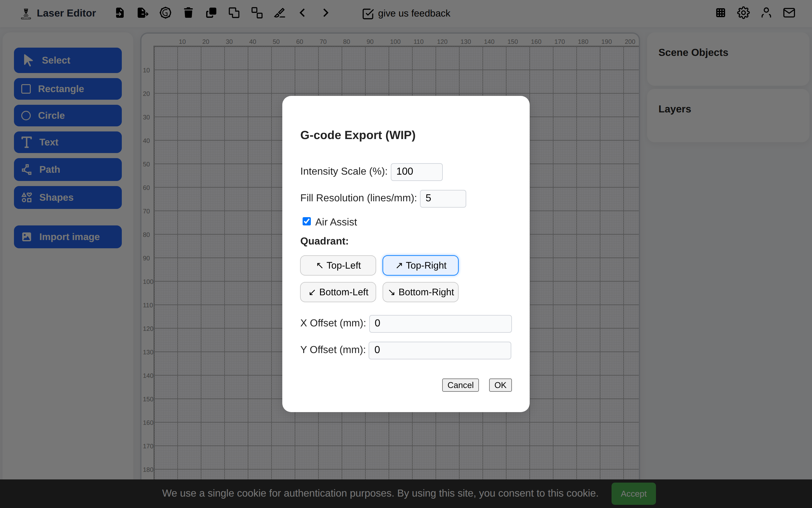Cancel the G-code export dialog
Image resolution: width=812 pixels, height=508 pixels.
(460, 385)
